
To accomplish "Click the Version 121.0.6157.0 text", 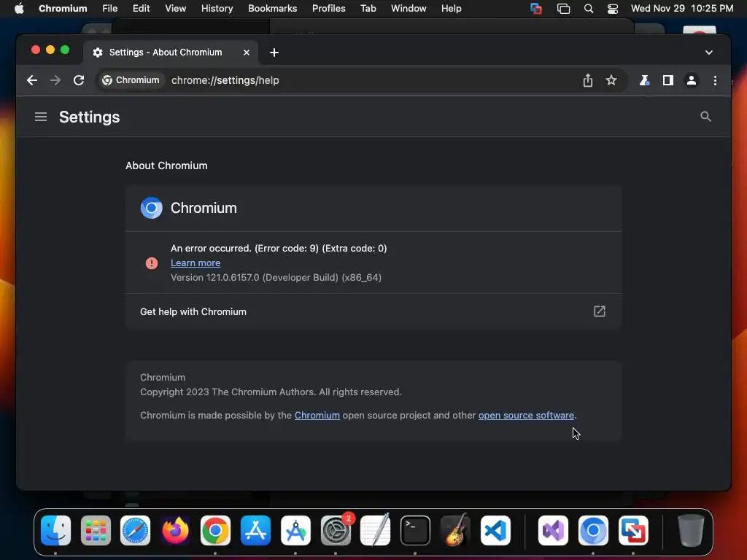I will (276, 278).
